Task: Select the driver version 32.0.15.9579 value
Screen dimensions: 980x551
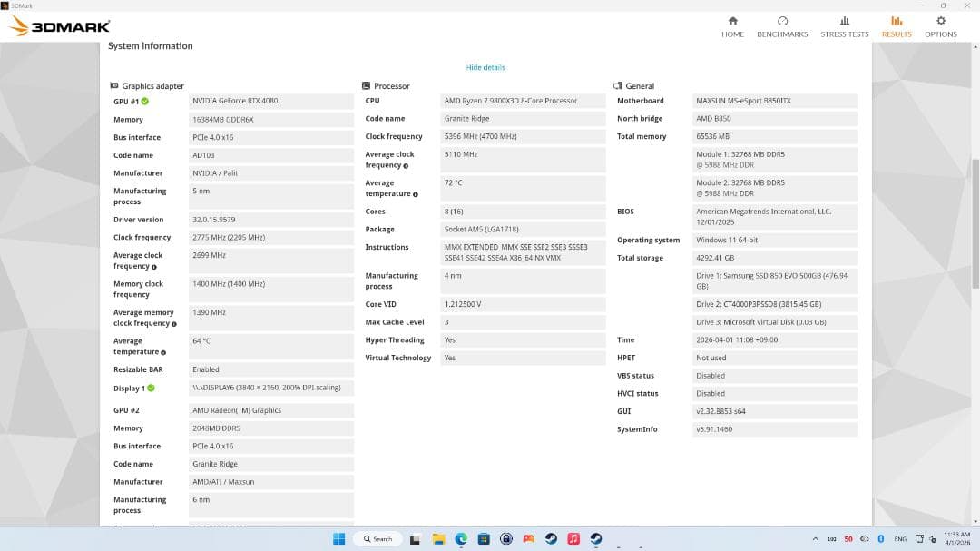Action: click(x=271, y=220)
